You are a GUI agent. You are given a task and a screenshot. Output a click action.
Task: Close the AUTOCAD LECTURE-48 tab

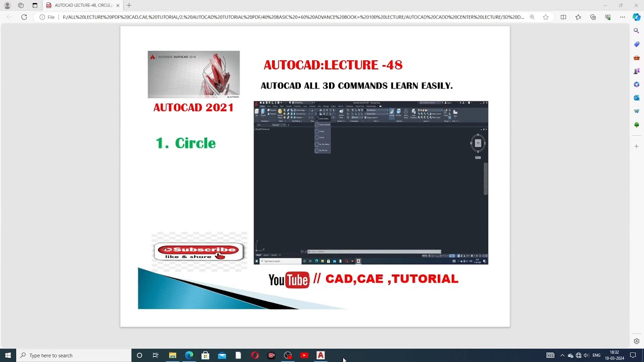(118, 6)
